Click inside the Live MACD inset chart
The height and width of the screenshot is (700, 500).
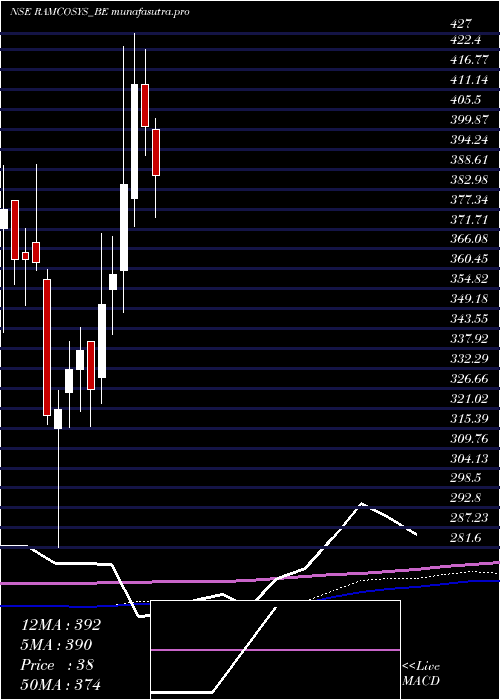coord(275,650)
